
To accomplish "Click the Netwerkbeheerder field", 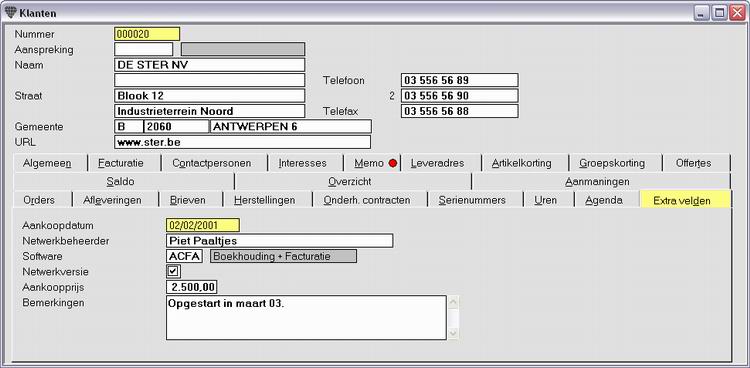I will (280, 241).
